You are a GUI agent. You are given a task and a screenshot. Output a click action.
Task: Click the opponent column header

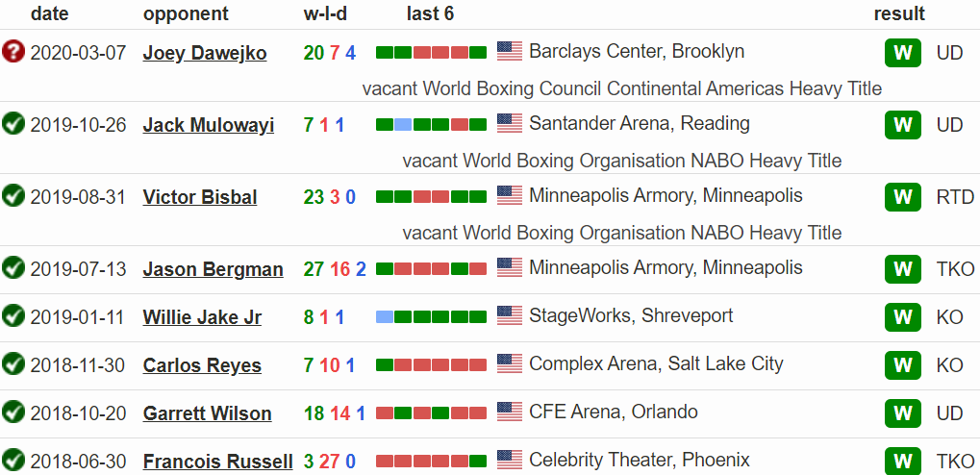tap(186, 13)
